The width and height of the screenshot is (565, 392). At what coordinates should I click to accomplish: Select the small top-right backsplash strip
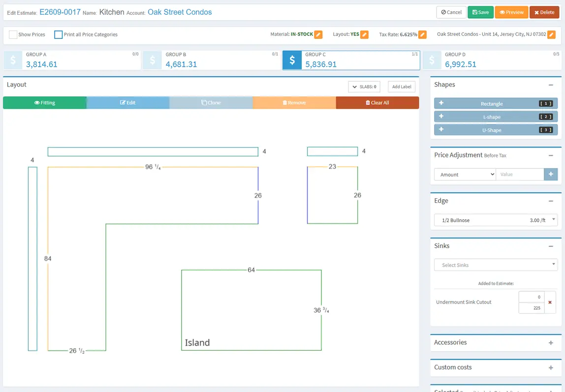pyautogui.click(x=332, y=151)
